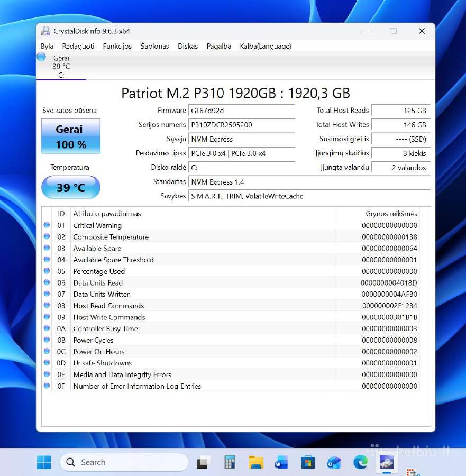Open File Explorer from the taskbar

pyautogui.click(x=256, y=463)
